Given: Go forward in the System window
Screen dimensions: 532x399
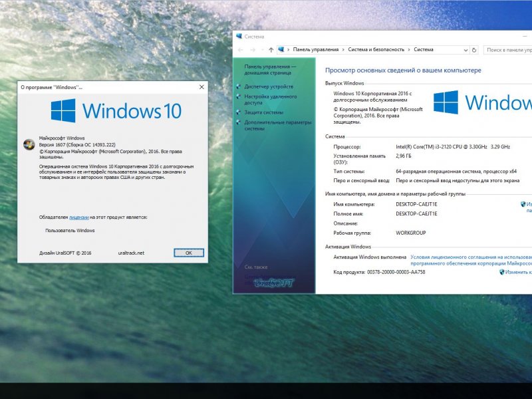Looking at the screenshot, I should (253, 50).
